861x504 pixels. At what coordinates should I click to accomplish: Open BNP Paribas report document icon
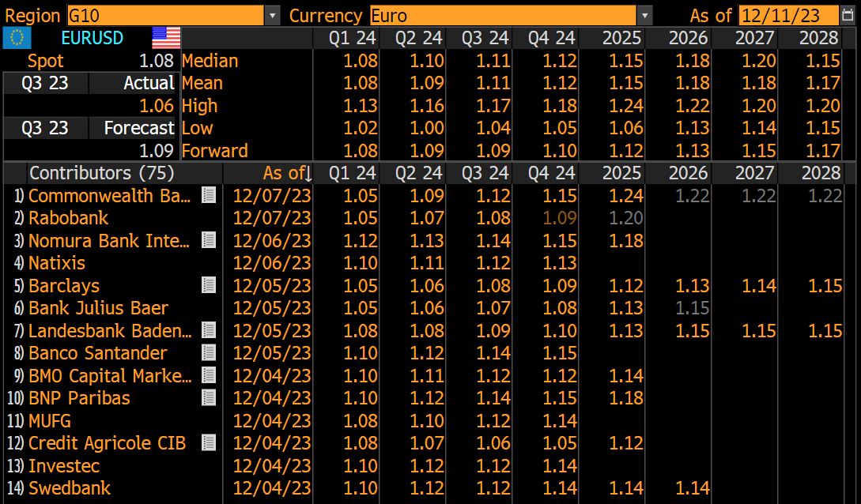point(209,397)
